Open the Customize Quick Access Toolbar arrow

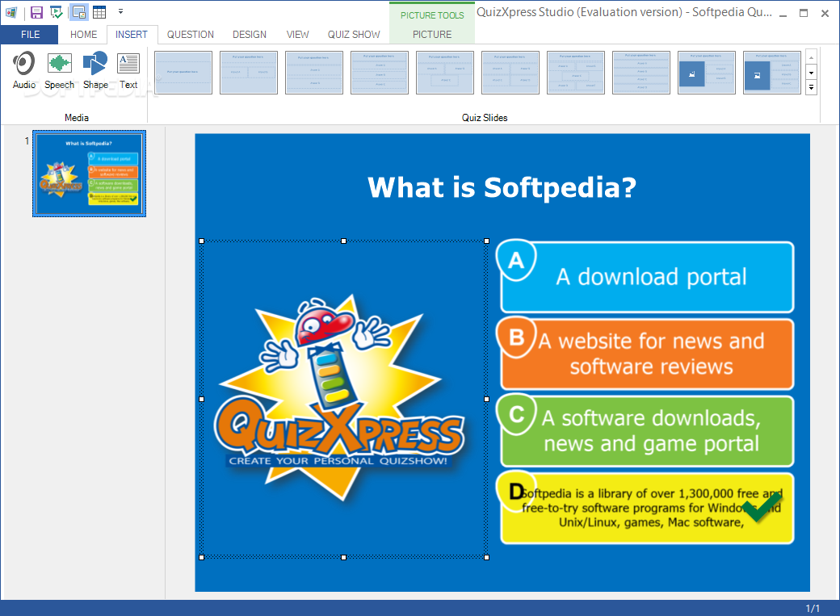(120, 11)
